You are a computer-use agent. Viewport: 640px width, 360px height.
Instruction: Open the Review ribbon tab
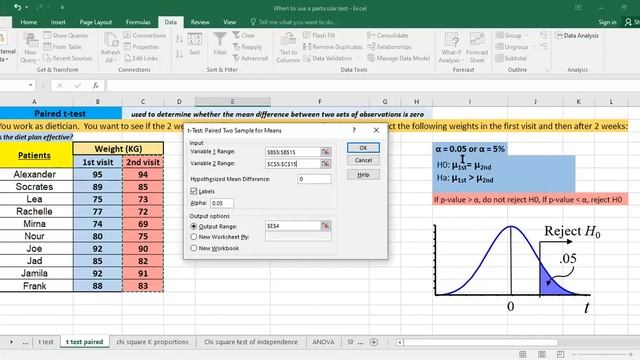(200, 22)
